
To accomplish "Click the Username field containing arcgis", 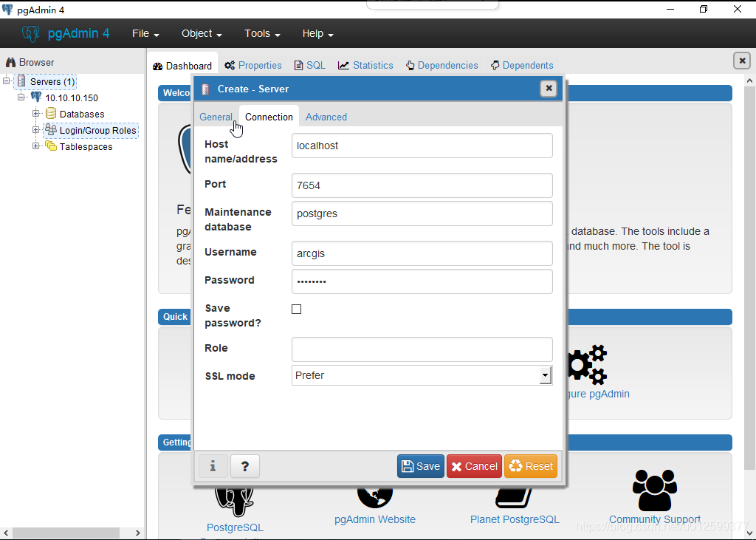I will point(422,253).
